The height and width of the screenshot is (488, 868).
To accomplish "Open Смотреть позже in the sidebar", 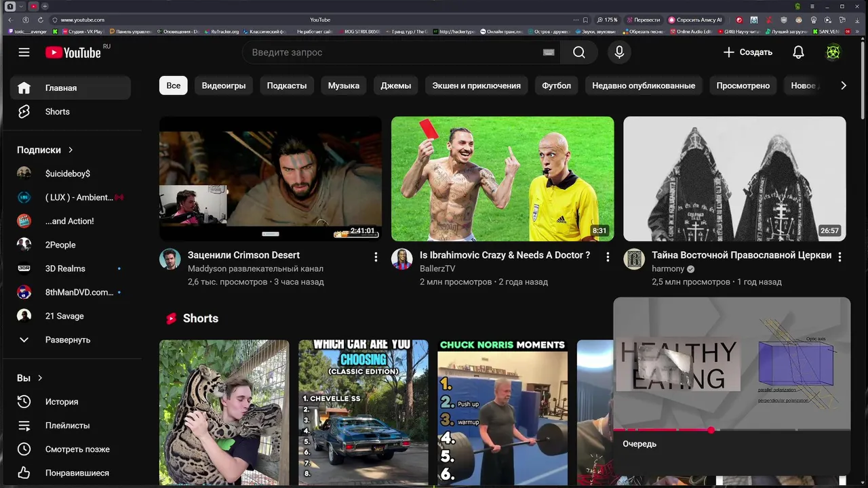I will point(71,449).
